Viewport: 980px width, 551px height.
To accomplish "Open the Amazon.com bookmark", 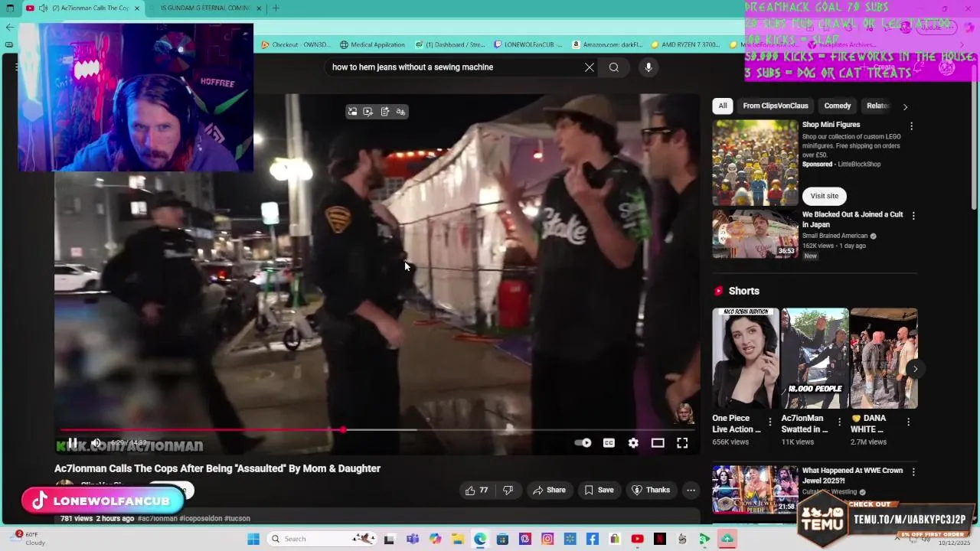I will (x=607, y=44).
